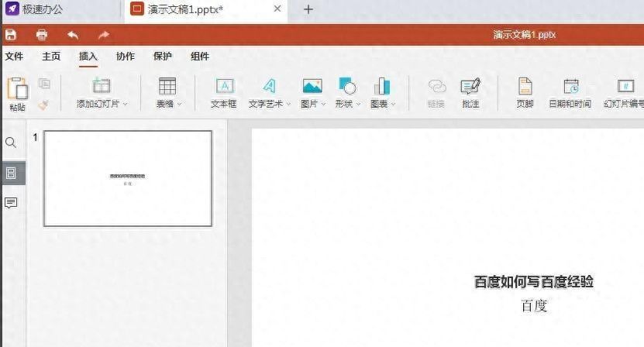The image size is (644, 347).
Task: Switch to the 主页 ribbon tab
Action: click(51, 57)
